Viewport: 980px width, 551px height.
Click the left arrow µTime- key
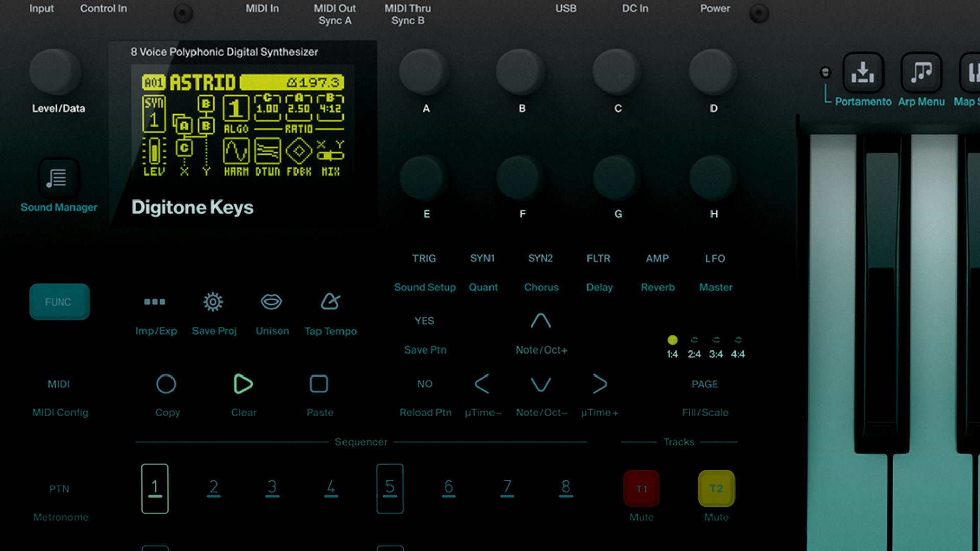pos(482,384)
